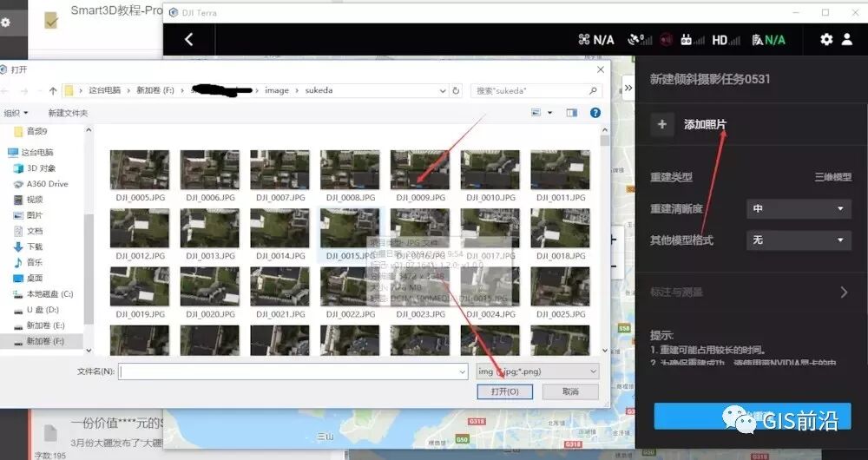Click image breadcrumb in address bar
The height and width of the screenshot is (460, 868).
point(277,90)
